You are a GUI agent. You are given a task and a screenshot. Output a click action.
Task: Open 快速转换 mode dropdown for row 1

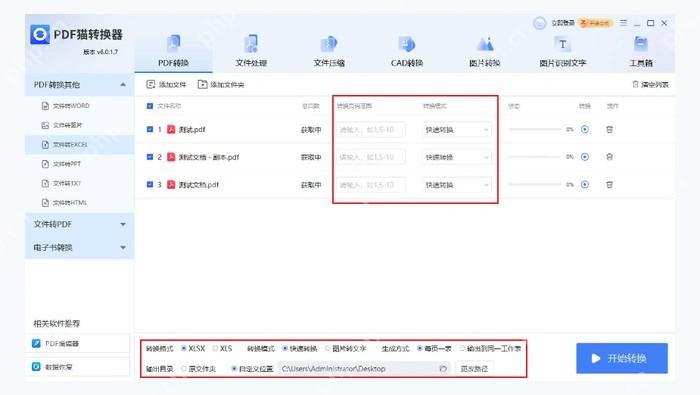pos(457,129)
